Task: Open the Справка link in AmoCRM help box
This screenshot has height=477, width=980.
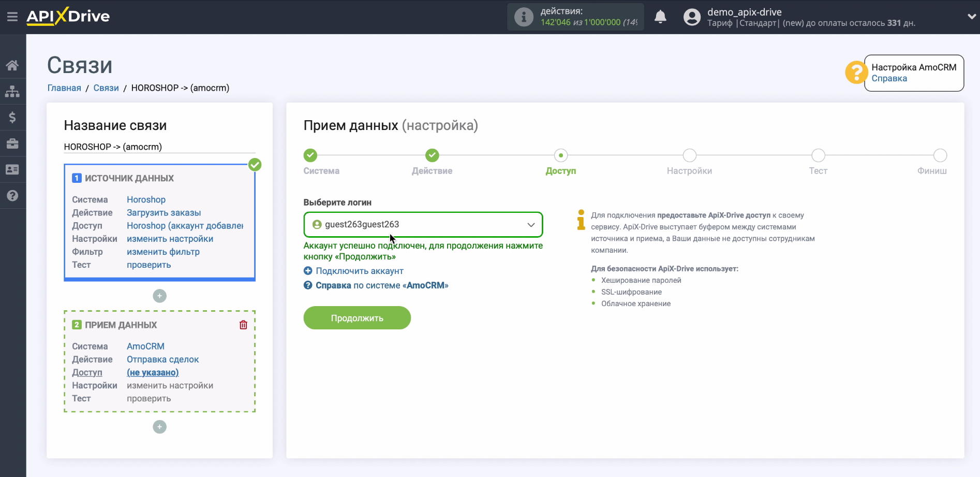Action: pos(889,78)
